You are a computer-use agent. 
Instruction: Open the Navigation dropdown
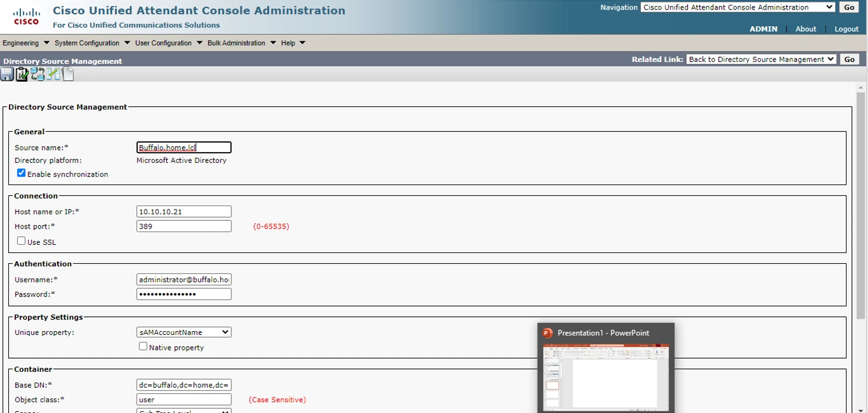(x=738, y=7)
